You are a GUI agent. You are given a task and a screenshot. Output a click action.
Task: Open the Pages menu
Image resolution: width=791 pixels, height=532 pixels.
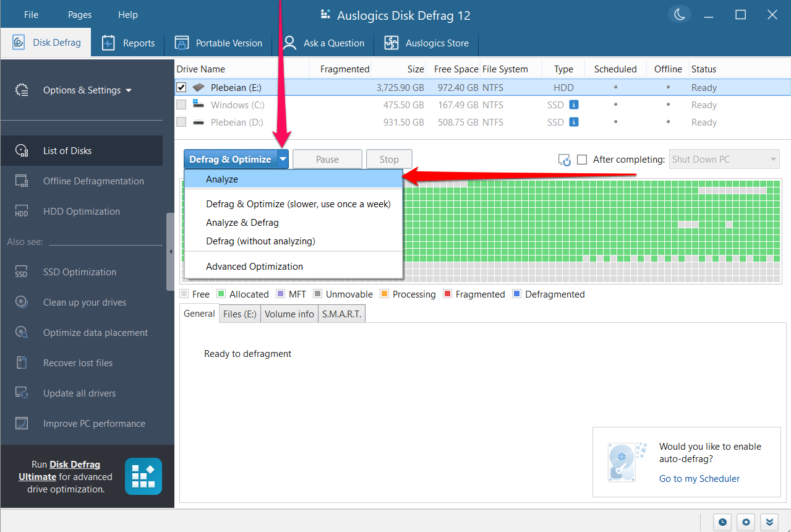79,14
